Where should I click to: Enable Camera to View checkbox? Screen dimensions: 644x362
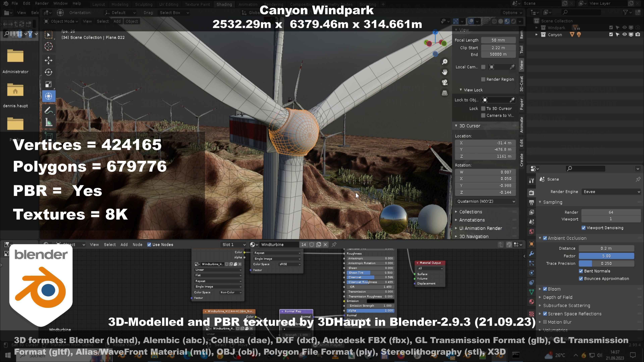[x=483, y=115]
